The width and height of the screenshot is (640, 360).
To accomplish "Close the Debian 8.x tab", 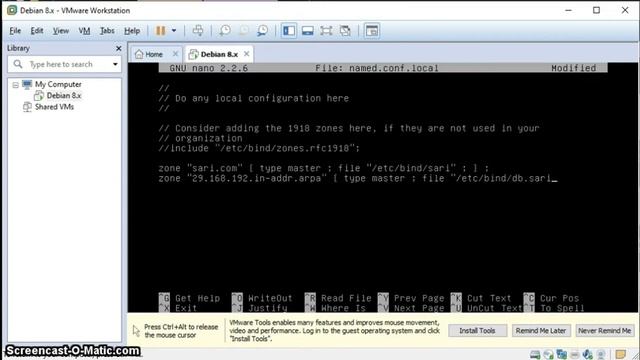I will [247, 54].
